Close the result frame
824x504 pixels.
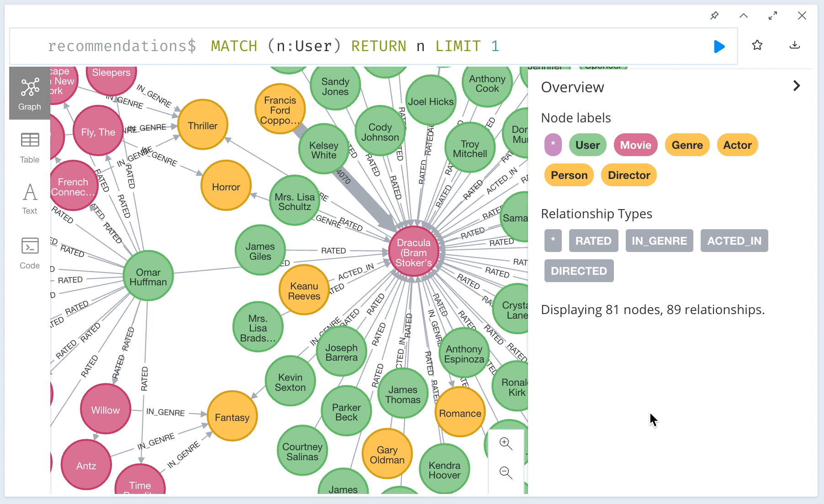802,16
